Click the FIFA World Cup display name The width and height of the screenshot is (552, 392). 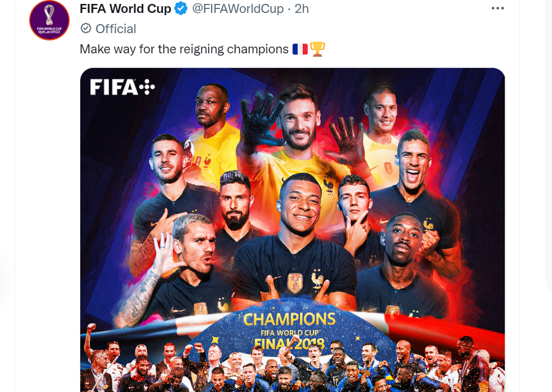click(x=125, y=9)
